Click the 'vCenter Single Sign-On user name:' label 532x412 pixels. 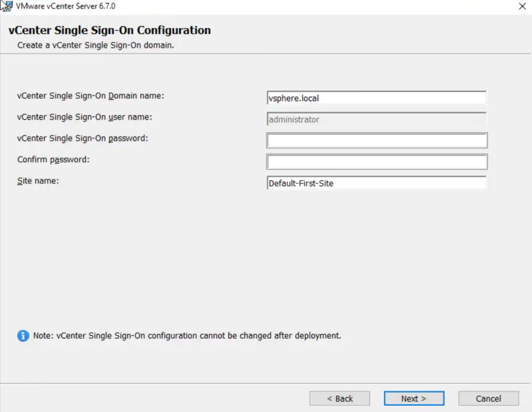click(x=85, y=117)
